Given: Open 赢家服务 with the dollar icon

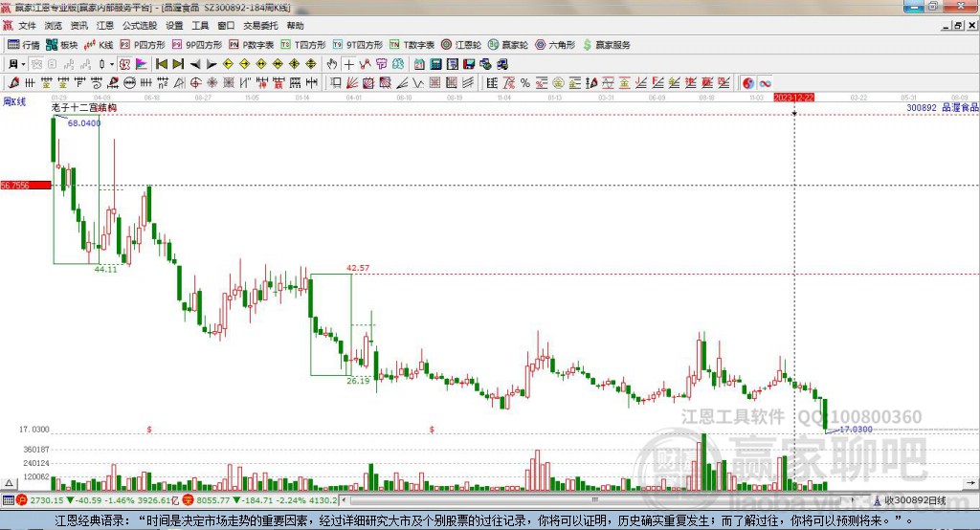Looking at the screenshot, I should 606,45.
